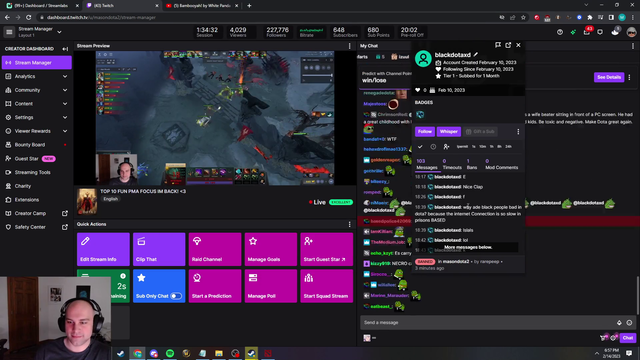Screen dimensions: 640x360
Task: Open My Chat panel options menu
Action: 633,46
